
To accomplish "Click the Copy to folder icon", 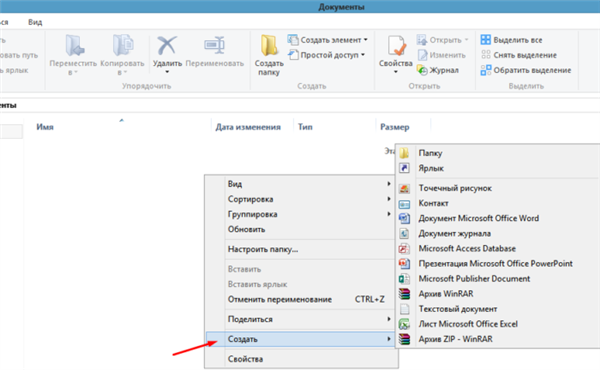I will point(123,46).
